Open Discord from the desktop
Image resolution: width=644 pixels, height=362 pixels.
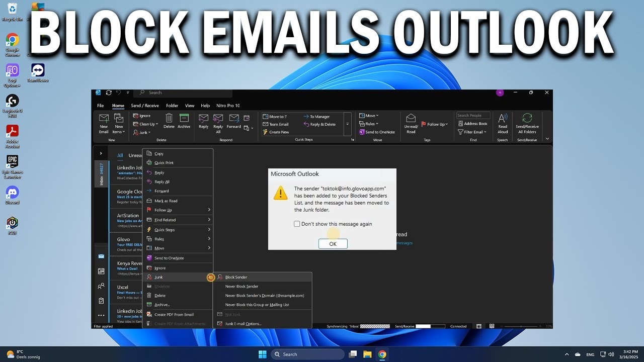click(12, 195)
